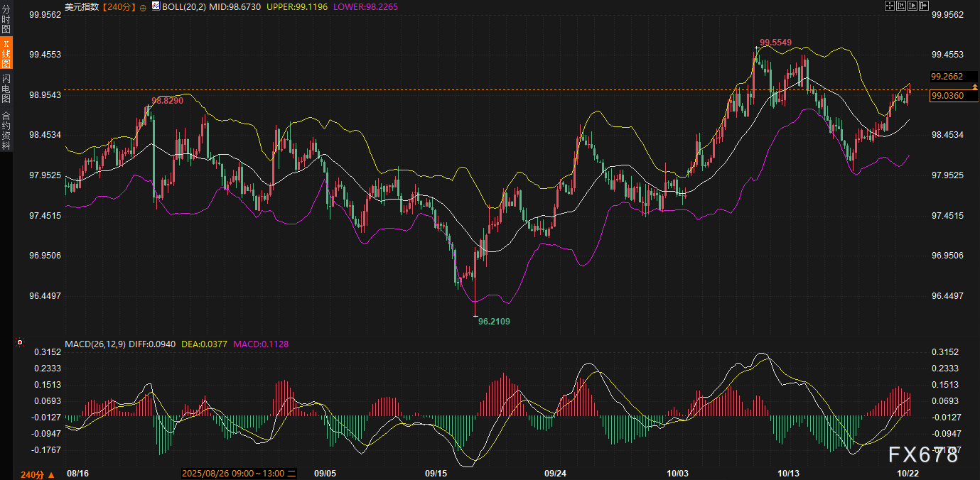Click the second top-right chart scale icon
Viewport: 980px width, 480px height.
tap(900, 6)
